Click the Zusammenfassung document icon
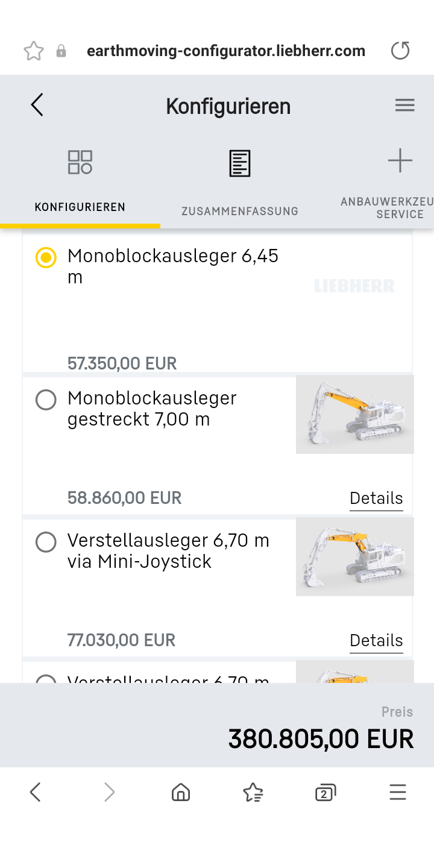The height and width of the screenshot is (868, 434). tap(239, 163)
